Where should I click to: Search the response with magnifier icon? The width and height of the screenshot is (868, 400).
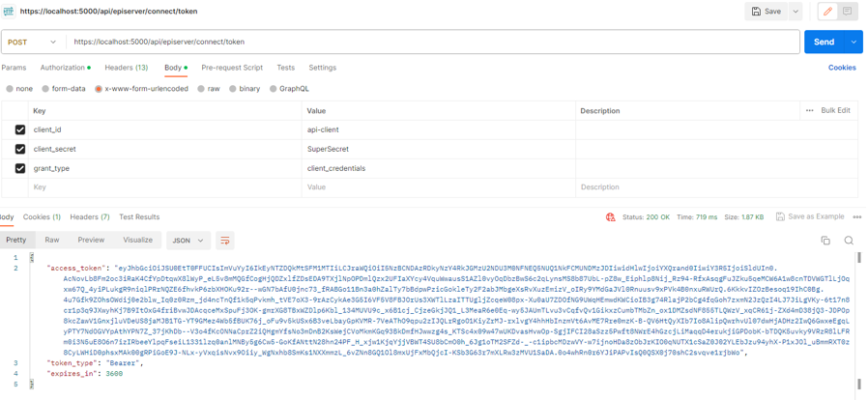pos(849,241)
